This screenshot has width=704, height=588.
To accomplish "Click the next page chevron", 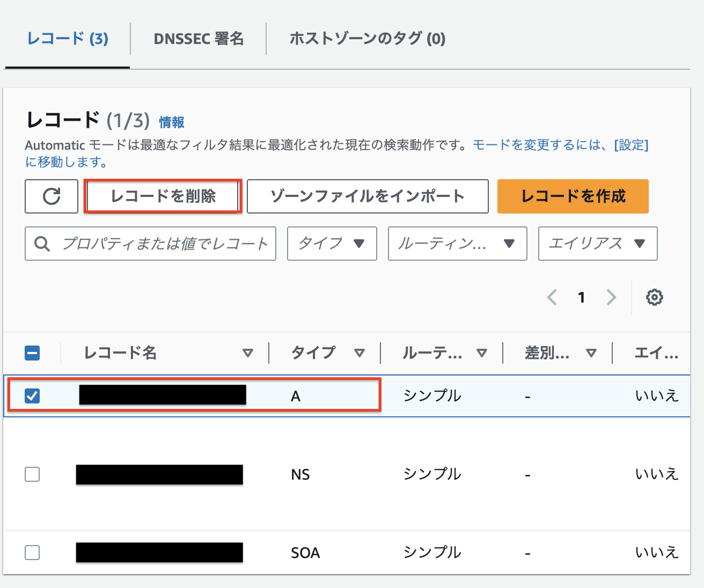I will click(611, 297).
